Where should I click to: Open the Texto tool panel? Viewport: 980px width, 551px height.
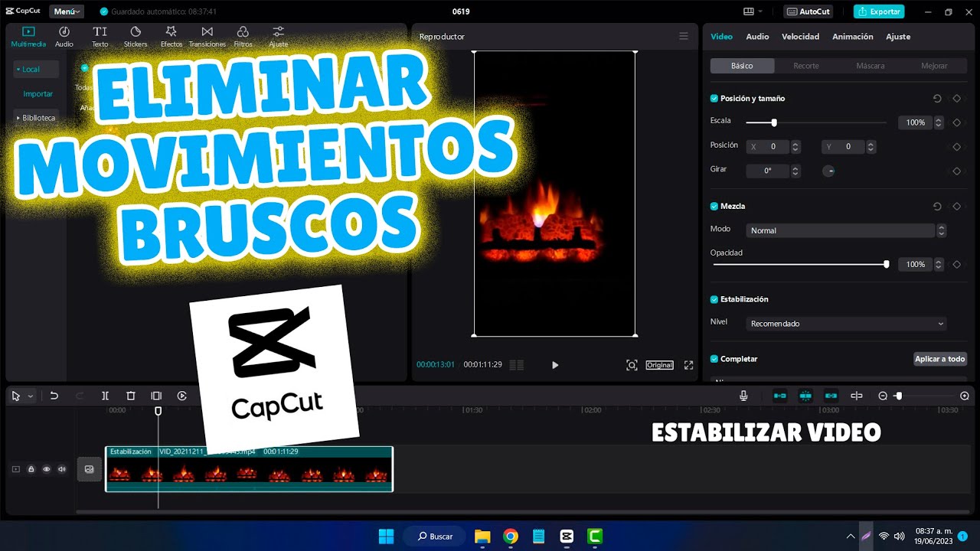(x=100, y=36)
